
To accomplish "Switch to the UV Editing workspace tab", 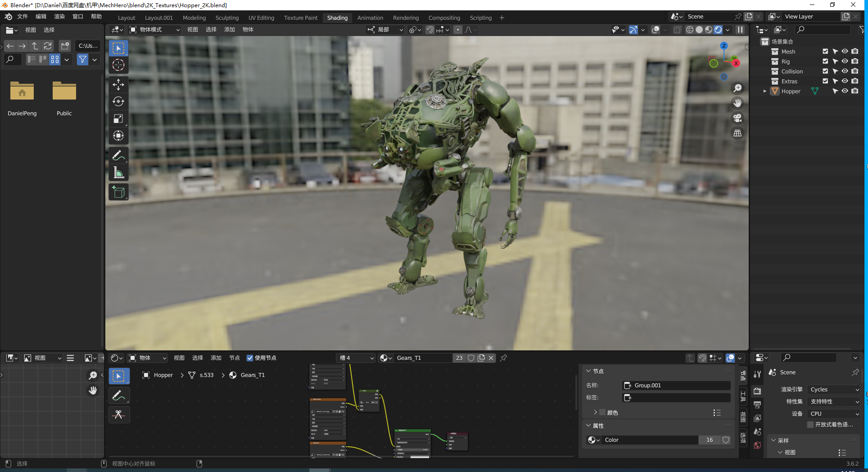I will pos(261,18).
